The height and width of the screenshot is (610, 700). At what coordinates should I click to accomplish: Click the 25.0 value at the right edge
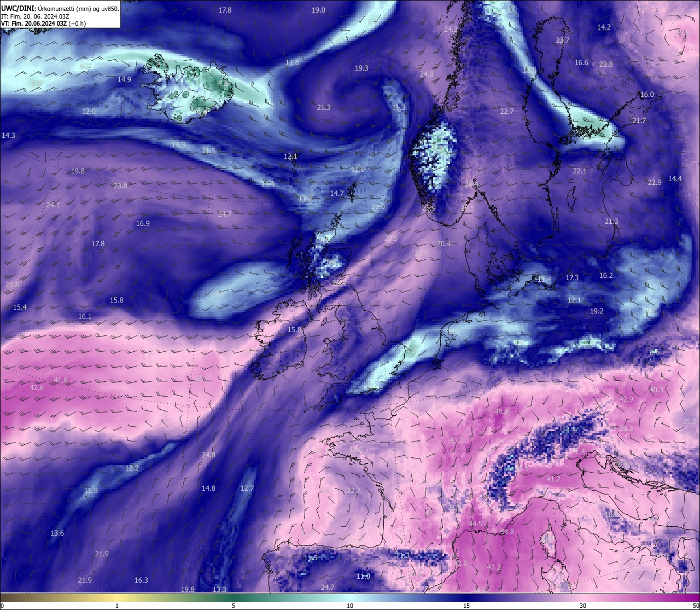(x=690, y=421)
